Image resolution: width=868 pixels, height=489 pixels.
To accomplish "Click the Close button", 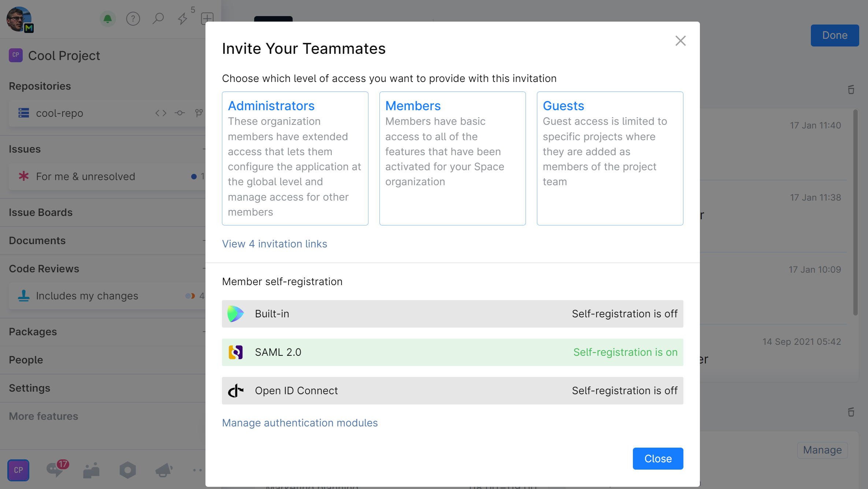I will (657, 459).
